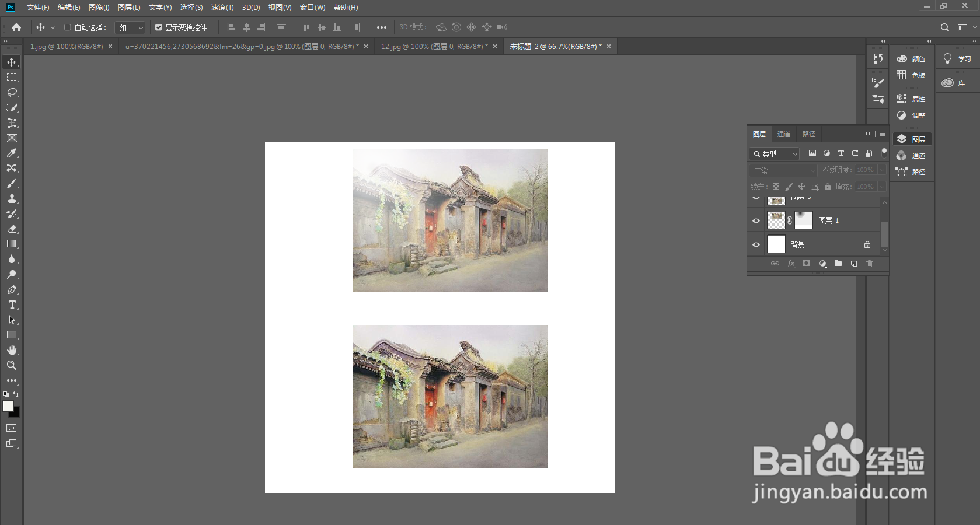
Task: Open the 调整 panel button
Action: 912,115
